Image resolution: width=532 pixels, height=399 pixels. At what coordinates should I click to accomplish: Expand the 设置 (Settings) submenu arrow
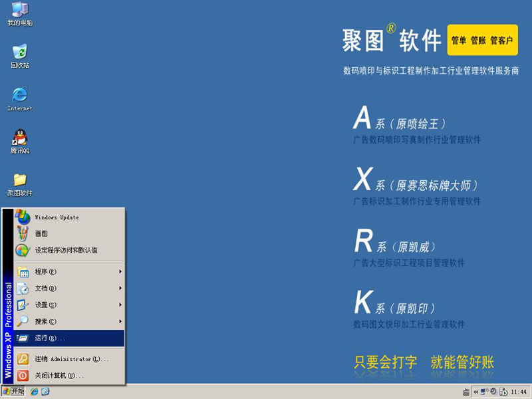click(x=120, y=305)
